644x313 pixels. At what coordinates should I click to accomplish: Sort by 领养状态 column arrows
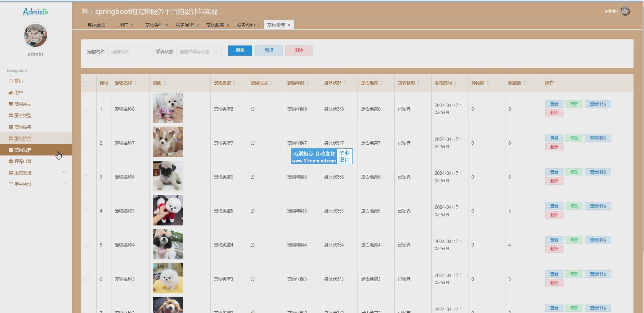pyautogui.click(x=418, y=83)
